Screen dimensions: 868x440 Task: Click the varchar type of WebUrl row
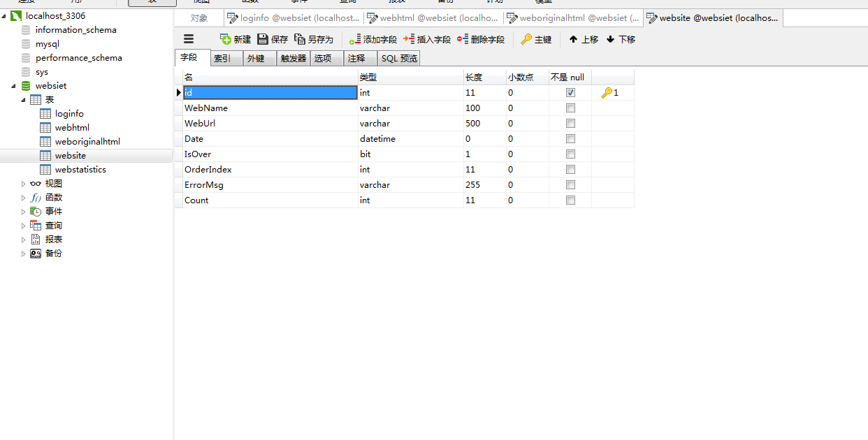[411, 123]
